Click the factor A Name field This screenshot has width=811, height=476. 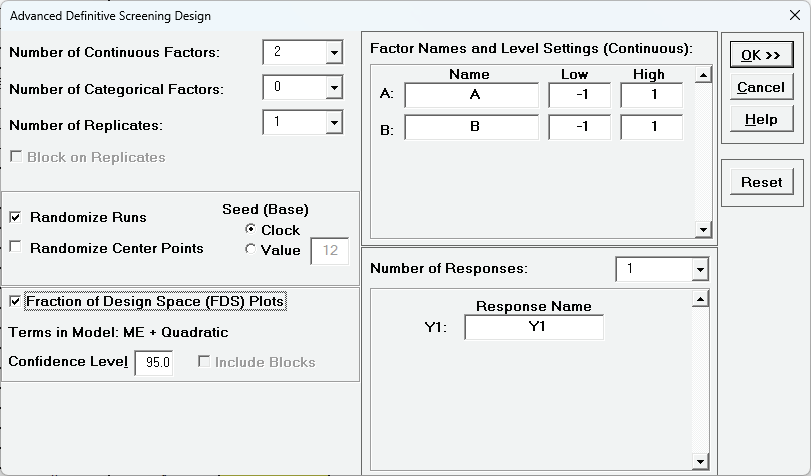[471, 95]
